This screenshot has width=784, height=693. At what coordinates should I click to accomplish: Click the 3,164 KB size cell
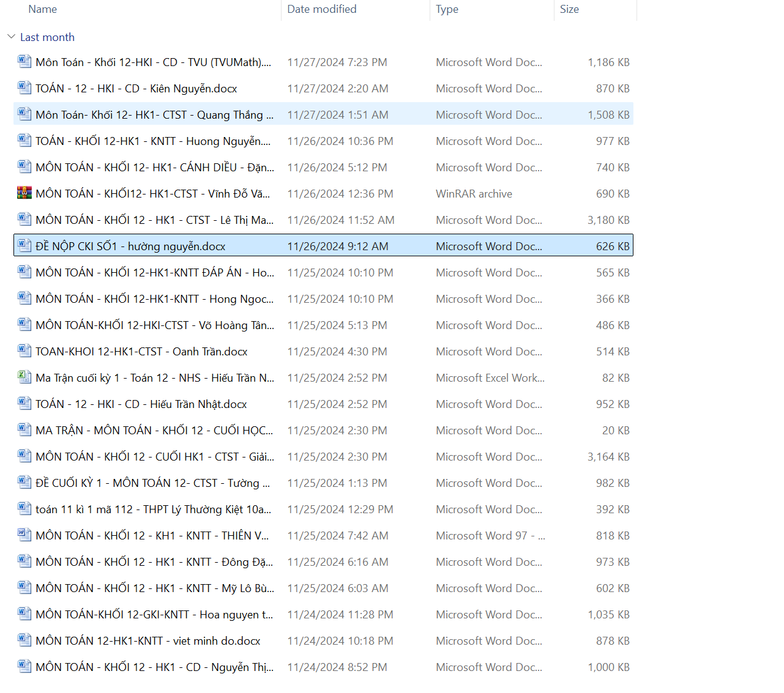click(x=608, y=457)
